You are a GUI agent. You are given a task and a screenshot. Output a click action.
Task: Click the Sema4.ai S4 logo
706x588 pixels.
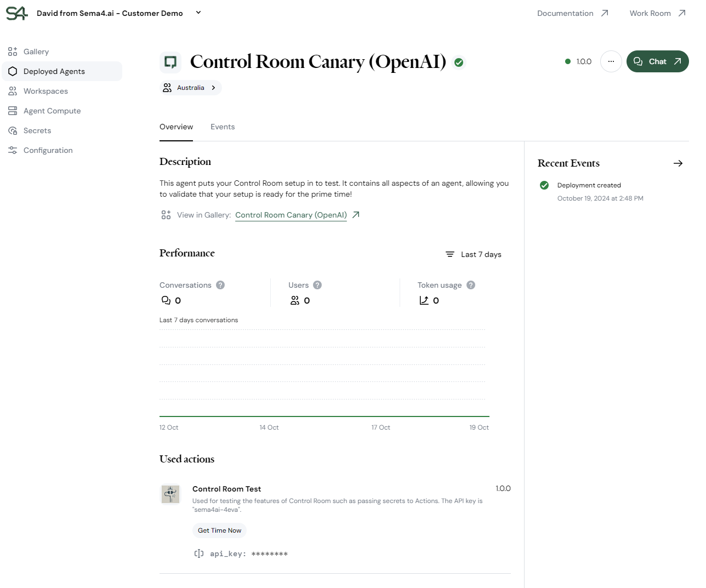point(16,13)
